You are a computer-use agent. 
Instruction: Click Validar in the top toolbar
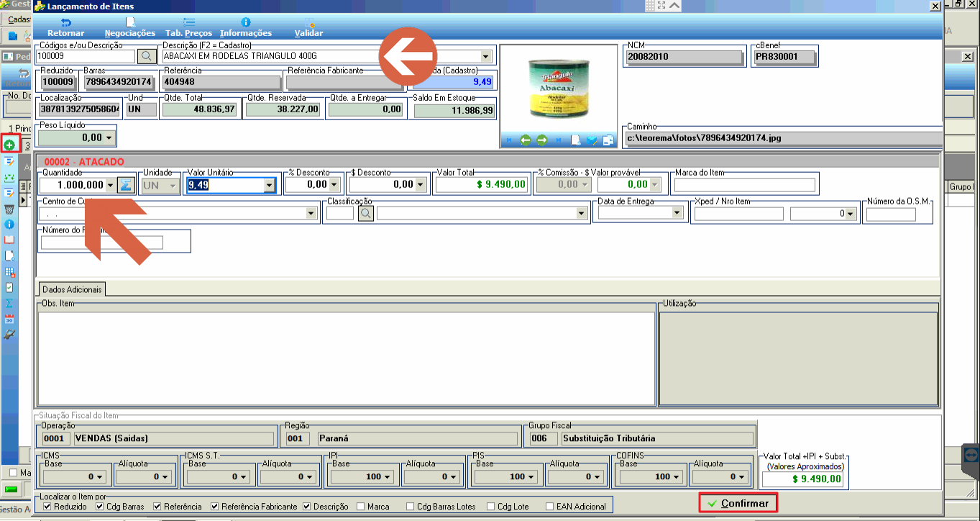pos(308,28)
